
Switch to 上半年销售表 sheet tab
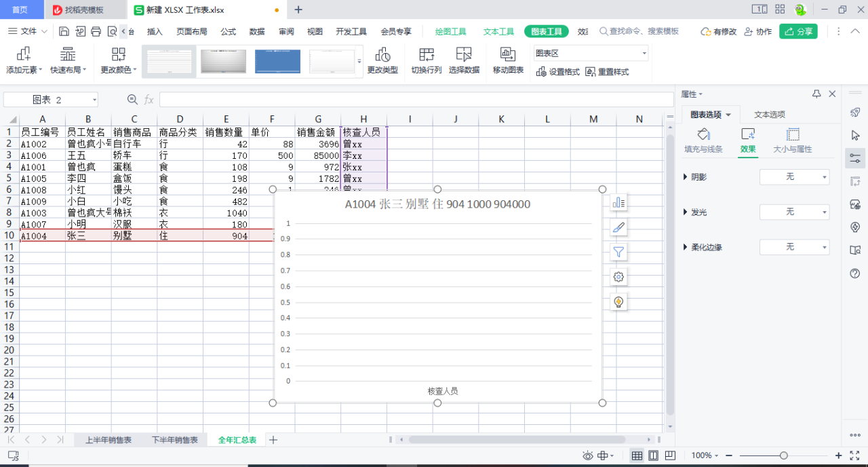108,440
